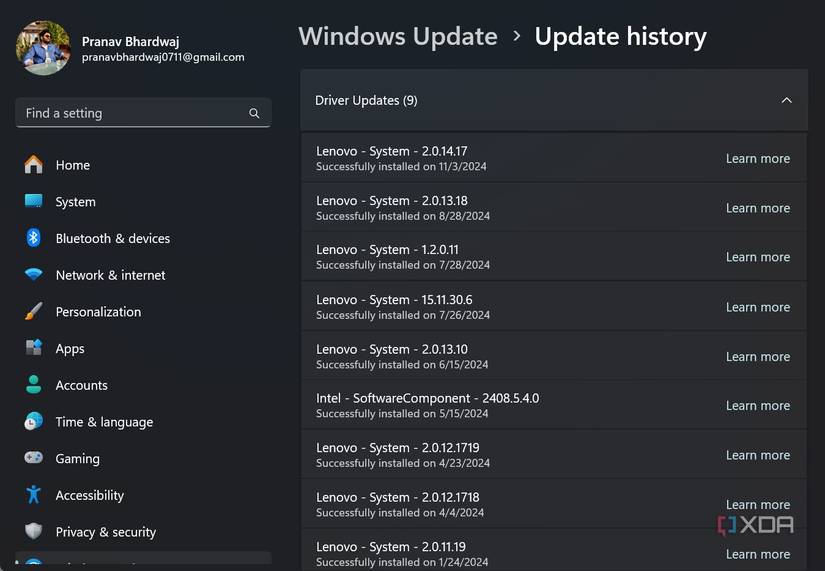Image resolution: width=825 pixels, height=571 pixels.
Task: Click Learn more for Intel SoftwareComponent update
Action: point(757,406)
